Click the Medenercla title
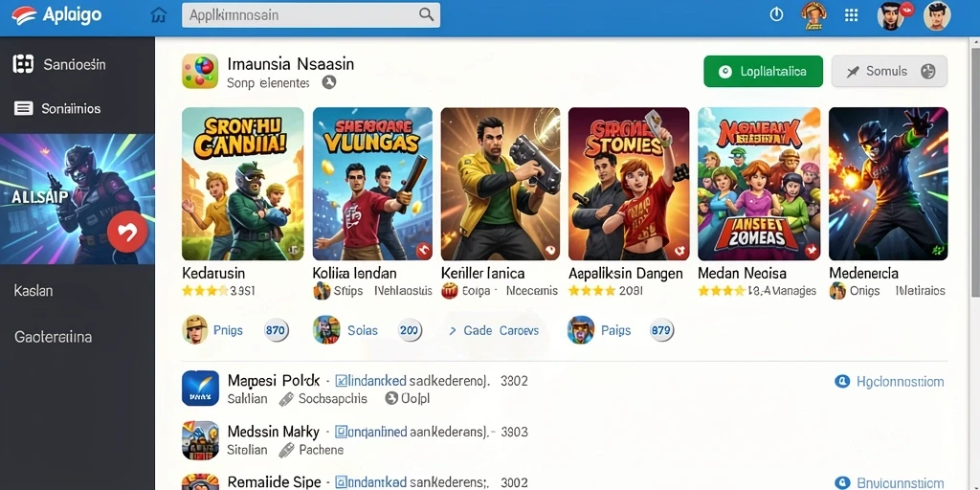This screenshot has height=490, width=980. 863,273
